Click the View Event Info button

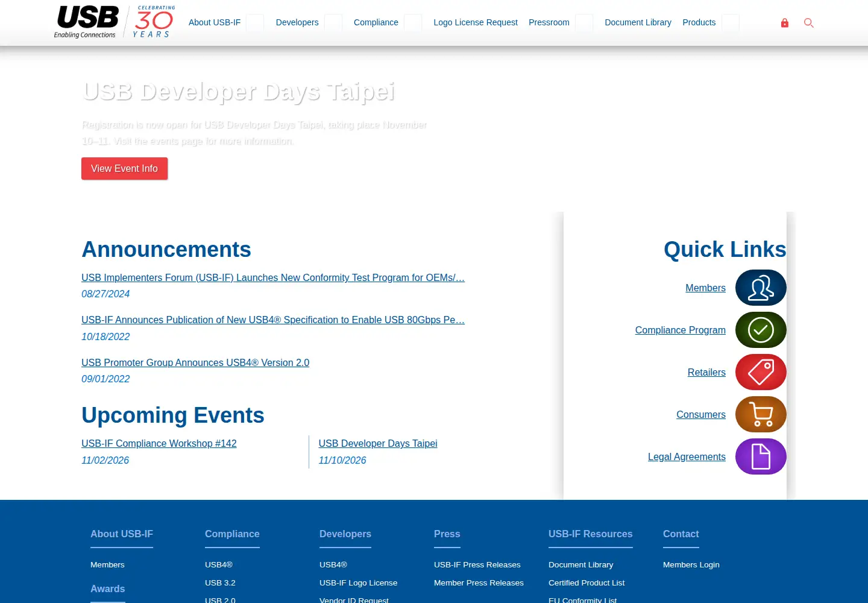click(124, 169)
